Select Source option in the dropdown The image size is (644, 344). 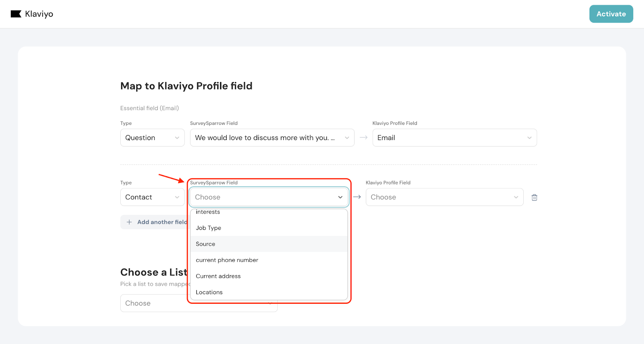pyautogui.click(x=206, y=244)
